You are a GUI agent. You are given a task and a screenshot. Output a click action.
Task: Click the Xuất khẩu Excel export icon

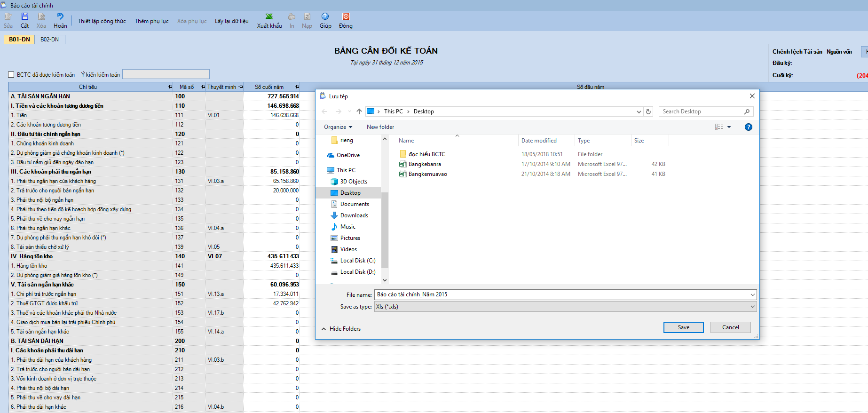pos(269,16)
